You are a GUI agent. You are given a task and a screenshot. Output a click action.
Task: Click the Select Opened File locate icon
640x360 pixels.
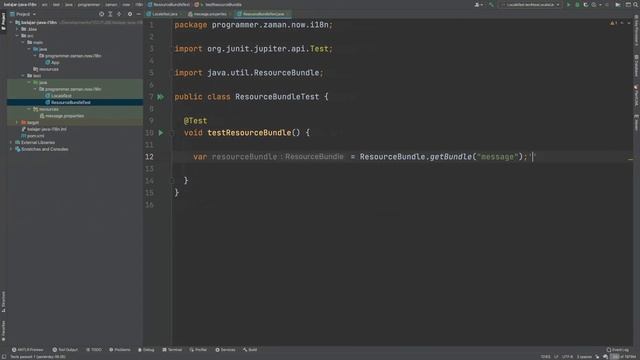point(101,14)
